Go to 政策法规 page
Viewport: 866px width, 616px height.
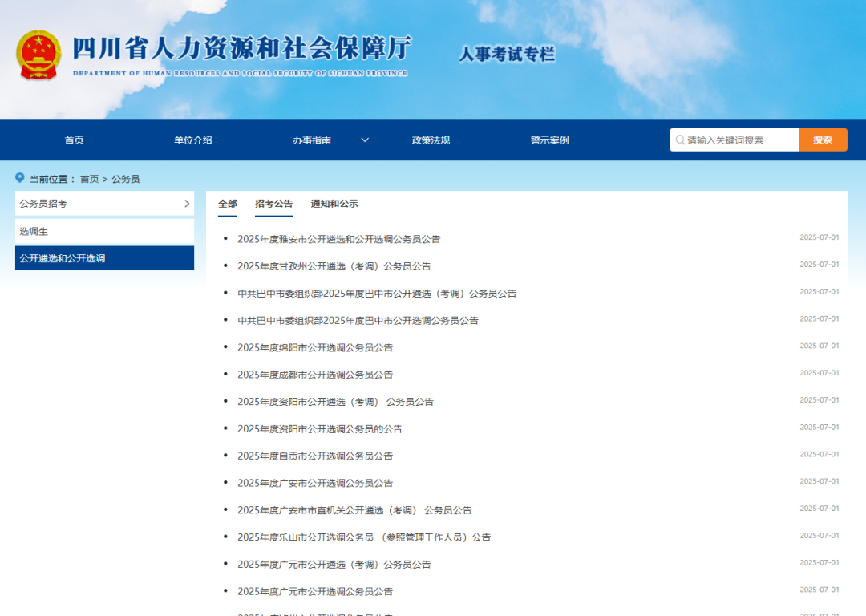[431, 140]
